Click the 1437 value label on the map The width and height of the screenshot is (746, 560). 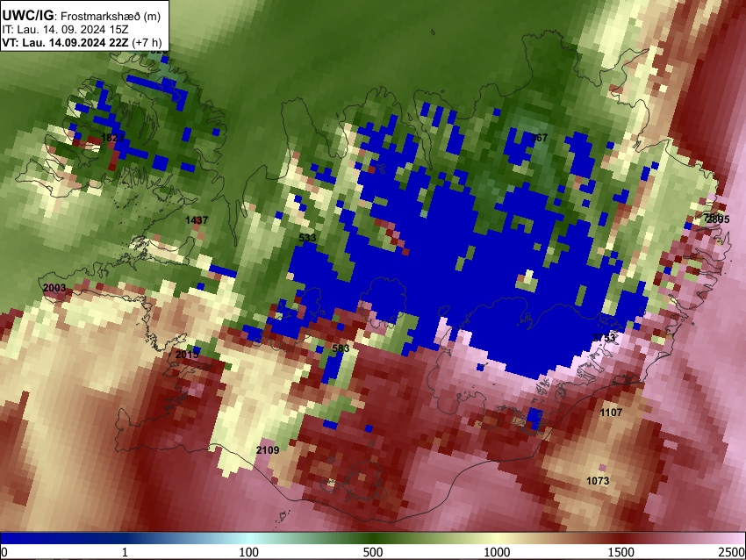pyautogui.click(x=197, y=220)
